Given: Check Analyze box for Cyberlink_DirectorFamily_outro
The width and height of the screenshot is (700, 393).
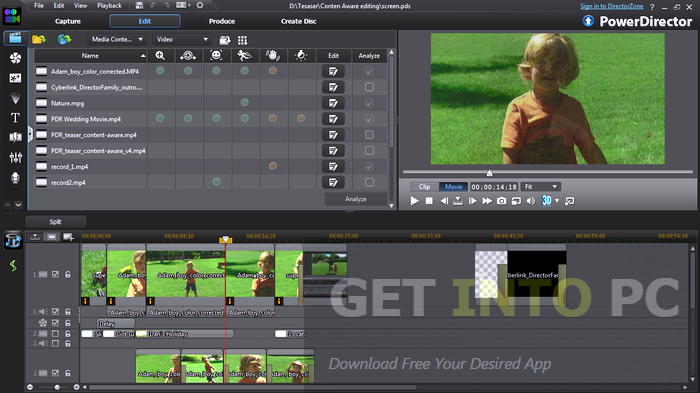Looking at the screenshot, I should click(x=369, y=87).
